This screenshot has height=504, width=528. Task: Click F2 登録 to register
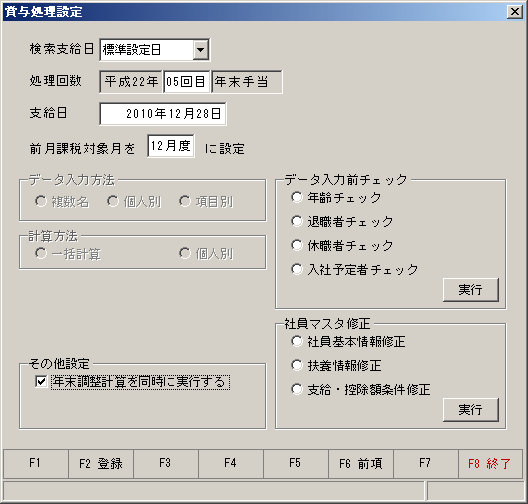pos(101,464)
